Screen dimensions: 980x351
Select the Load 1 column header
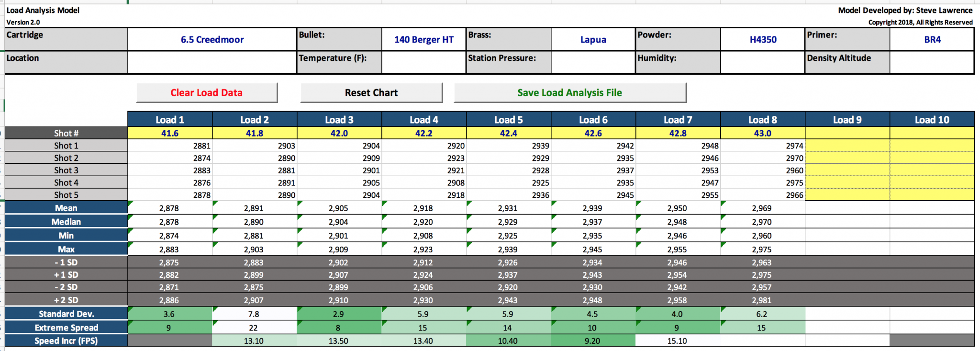click(170, 119)
